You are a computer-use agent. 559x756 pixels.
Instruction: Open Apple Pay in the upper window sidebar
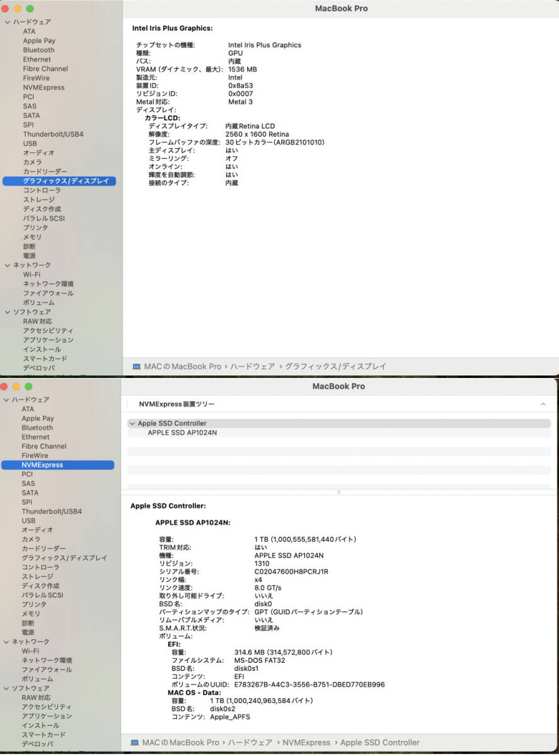[39, 41]
